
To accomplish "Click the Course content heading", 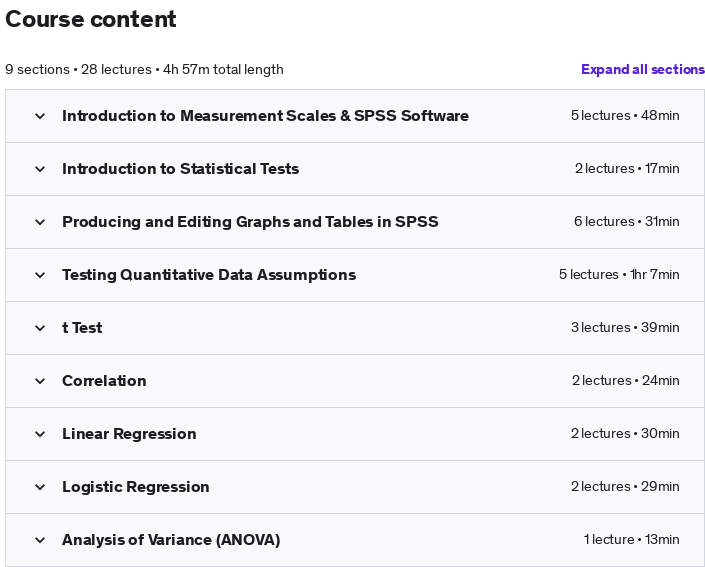I will pyautogui.click(x=91, y=19).
